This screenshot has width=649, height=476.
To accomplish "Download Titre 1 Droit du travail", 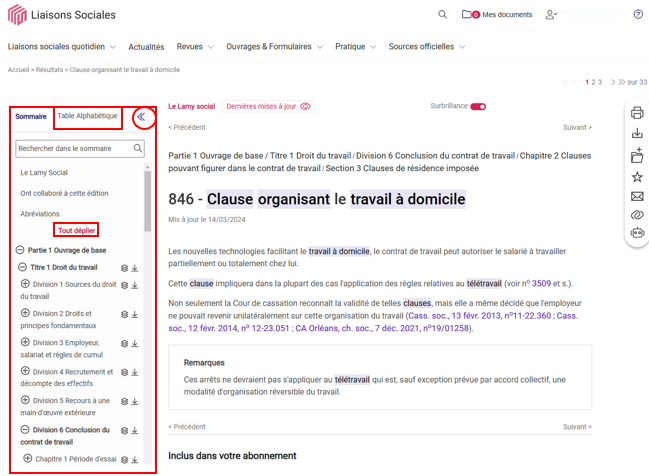I will point(135,268).
